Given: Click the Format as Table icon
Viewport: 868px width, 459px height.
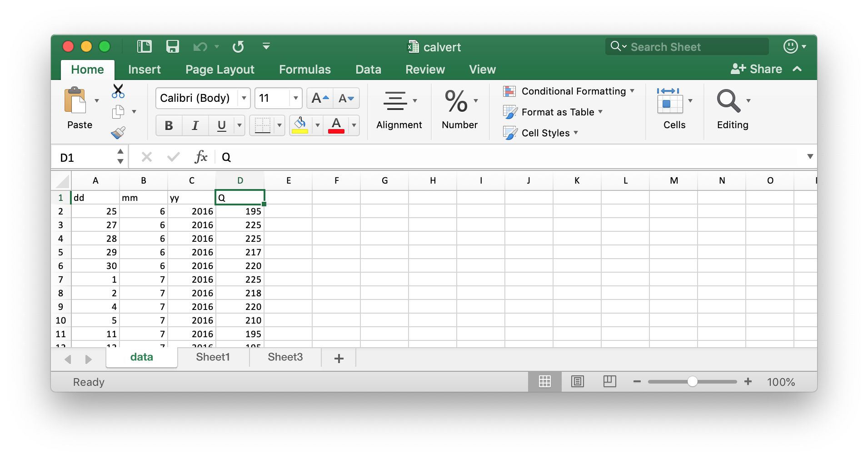Looking at the screenshot, I should click(510, 112).
